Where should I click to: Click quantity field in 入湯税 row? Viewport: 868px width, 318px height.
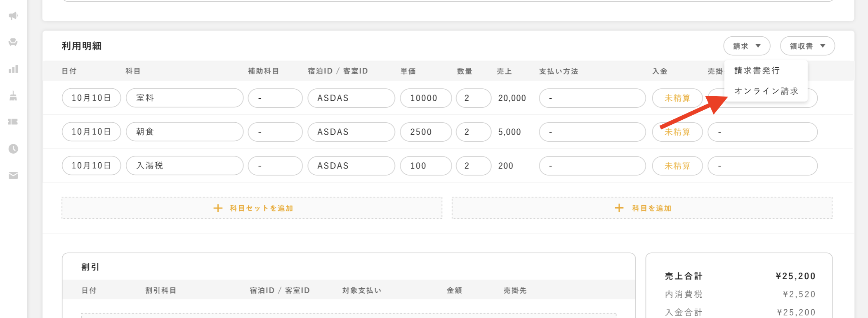[x=474, y=166]
